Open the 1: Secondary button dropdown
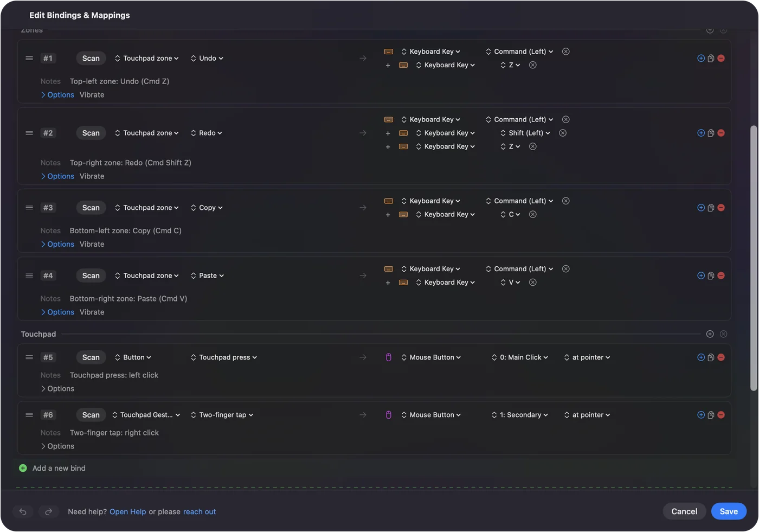759x532 pixels. 520,415
